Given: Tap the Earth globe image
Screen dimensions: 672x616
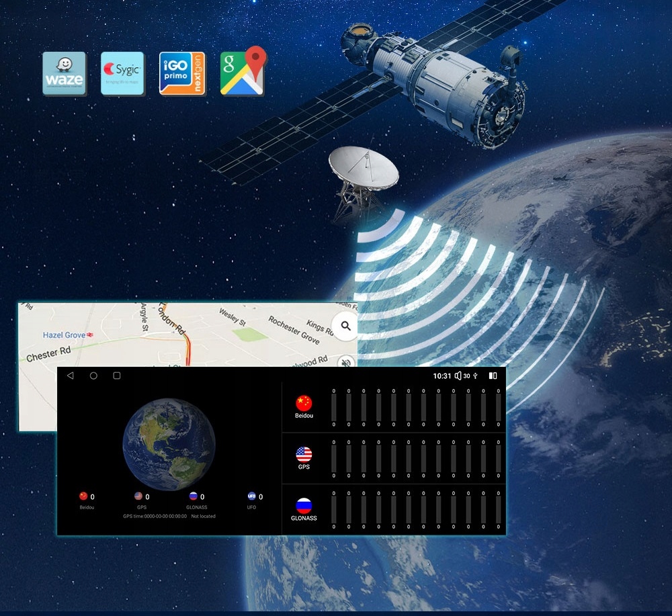Looking at the screenshot, I should click(x=169, y=445).
